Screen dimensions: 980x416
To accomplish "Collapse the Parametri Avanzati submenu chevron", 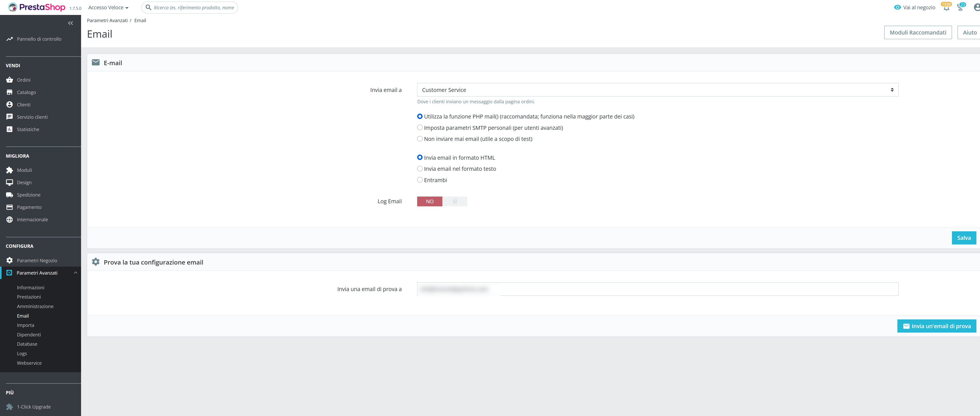I will (75, 273).
